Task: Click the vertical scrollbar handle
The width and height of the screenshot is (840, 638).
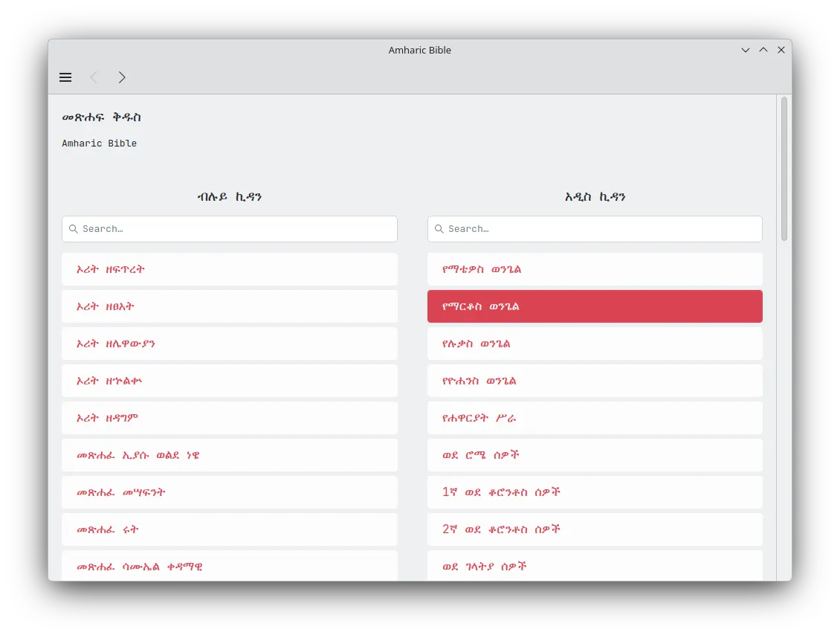Action: tap(784, 169)
